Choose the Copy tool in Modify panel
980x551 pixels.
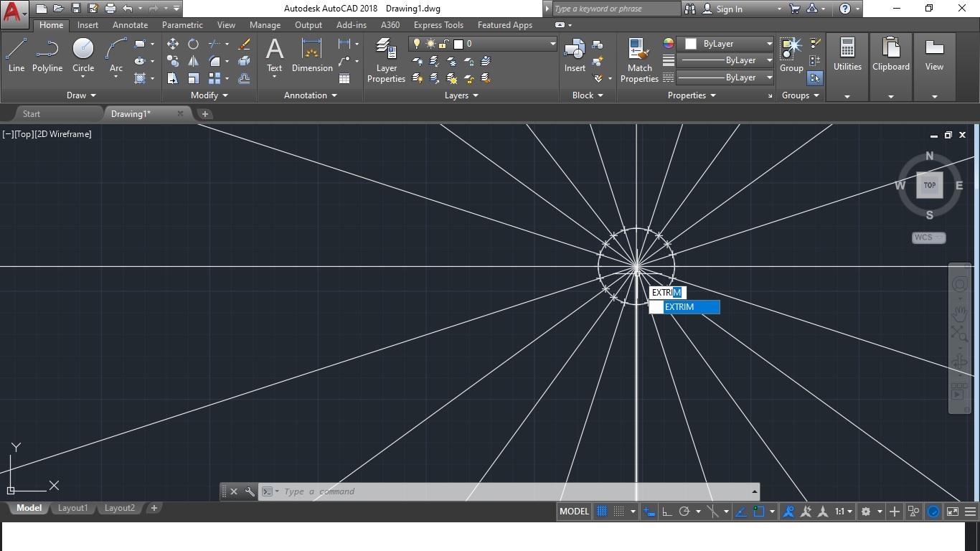tap(173, 61)
